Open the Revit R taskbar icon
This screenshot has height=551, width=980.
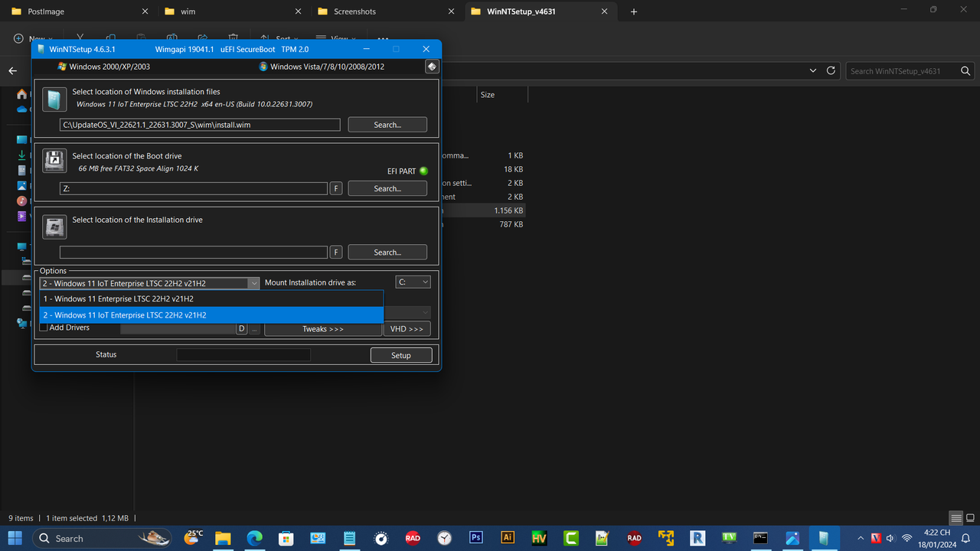click(x=697, y=538)
